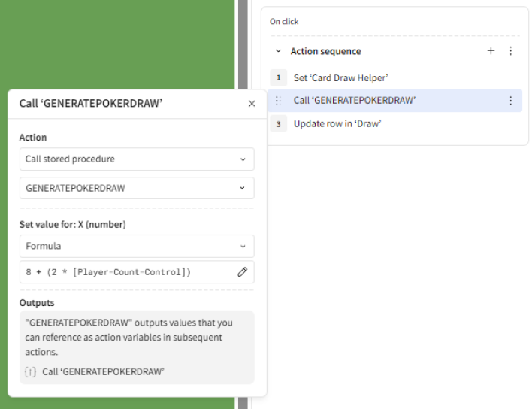Select step Set 'Card Draw Helper'
This screenshot has height=409, width=532.
pos(340,77)
